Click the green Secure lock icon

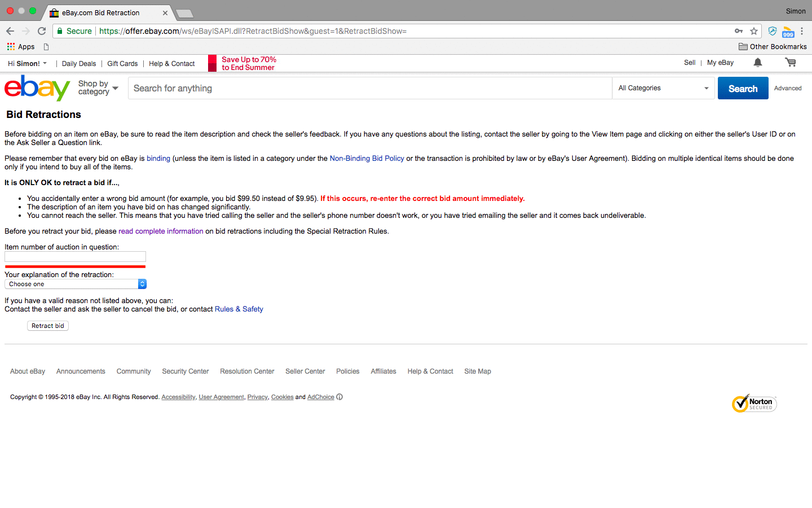(x=60, y=31)
